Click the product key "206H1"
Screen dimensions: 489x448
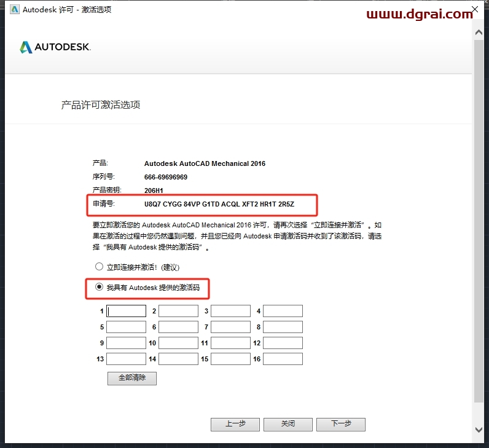pos(154,191)
